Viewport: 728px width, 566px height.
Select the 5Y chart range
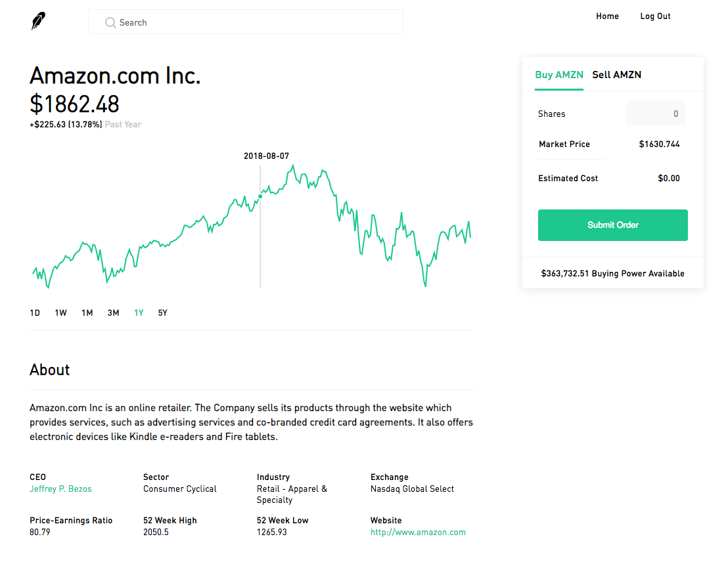pos(162,313)
